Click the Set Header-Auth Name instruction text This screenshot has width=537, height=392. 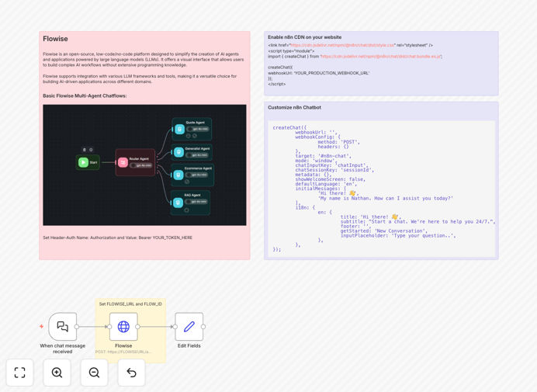(117, 238)
